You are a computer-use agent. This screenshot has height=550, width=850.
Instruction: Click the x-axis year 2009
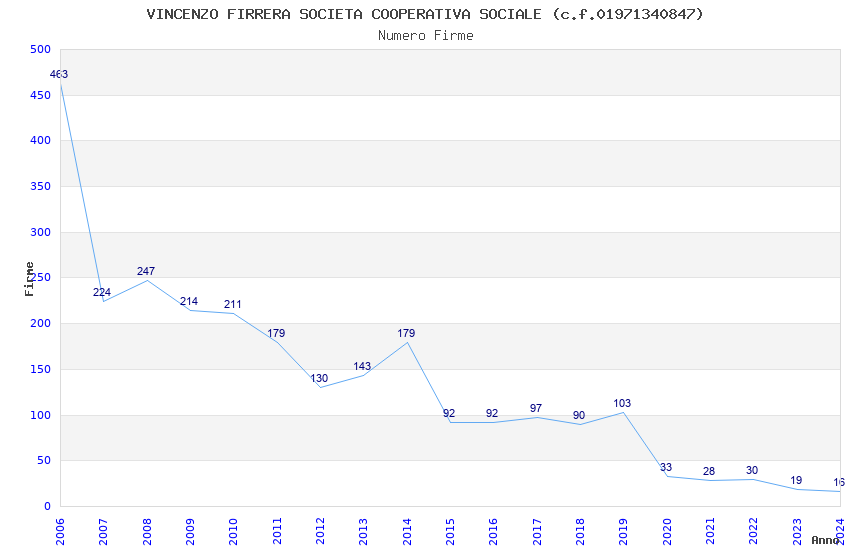190,531
